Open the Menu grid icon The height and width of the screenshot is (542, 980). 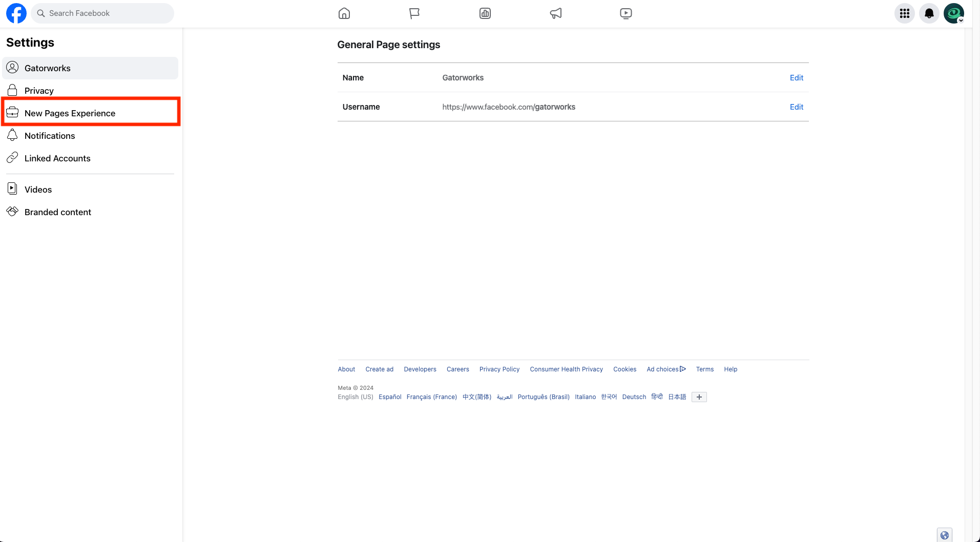905,13
